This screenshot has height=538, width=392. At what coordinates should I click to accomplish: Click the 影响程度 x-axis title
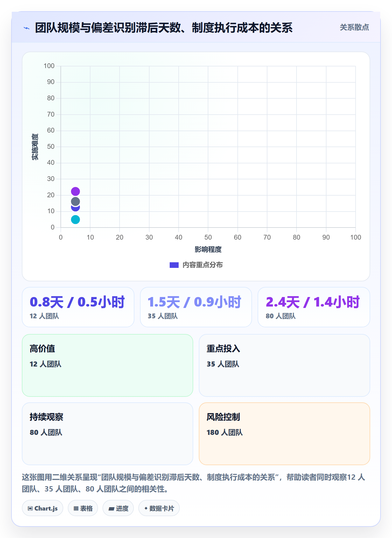208,249
